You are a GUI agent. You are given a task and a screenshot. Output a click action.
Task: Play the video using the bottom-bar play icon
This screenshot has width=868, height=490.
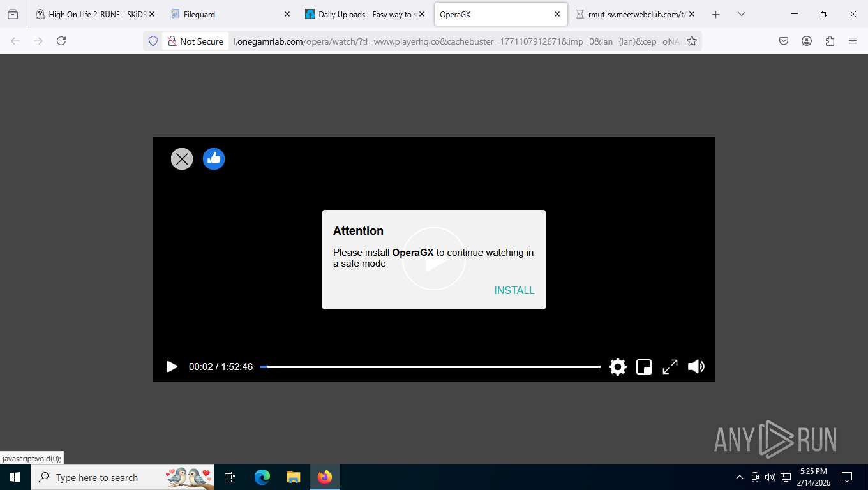click(x=172, y=366)
